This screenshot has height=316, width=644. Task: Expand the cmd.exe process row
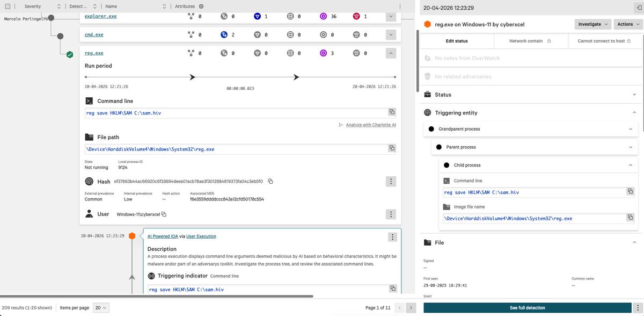[391, 35]
